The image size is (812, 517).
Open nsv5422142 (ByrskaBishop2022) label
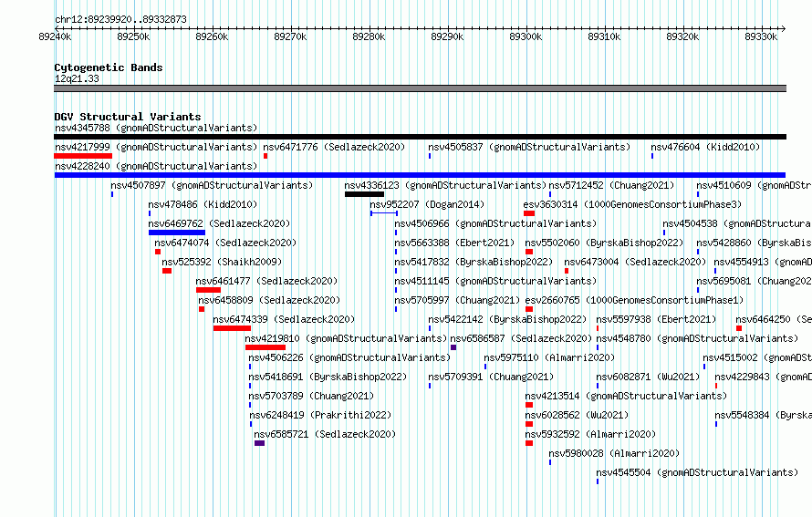[x=507, y=319]
